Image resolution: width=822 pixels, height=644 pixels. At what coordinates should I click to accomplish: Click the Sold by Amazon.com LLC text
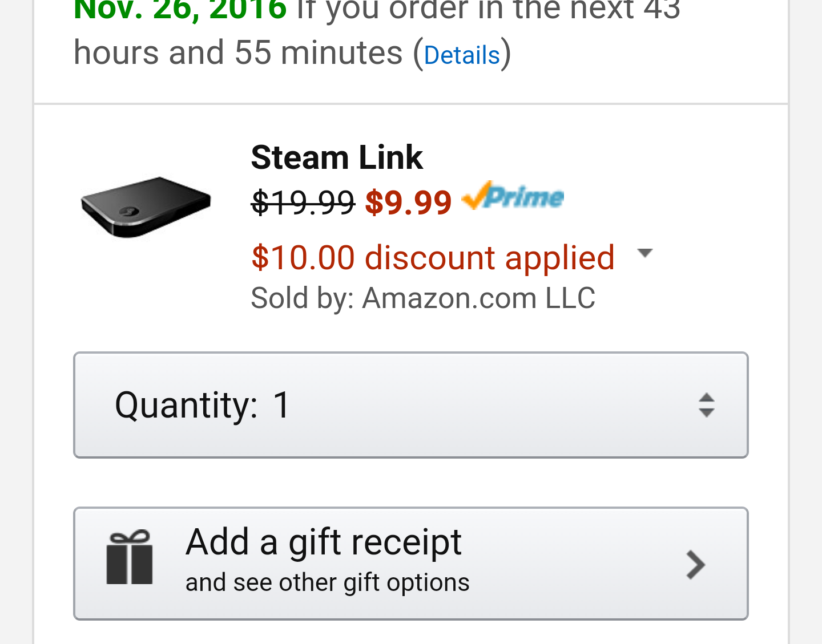tap(423, 298)
